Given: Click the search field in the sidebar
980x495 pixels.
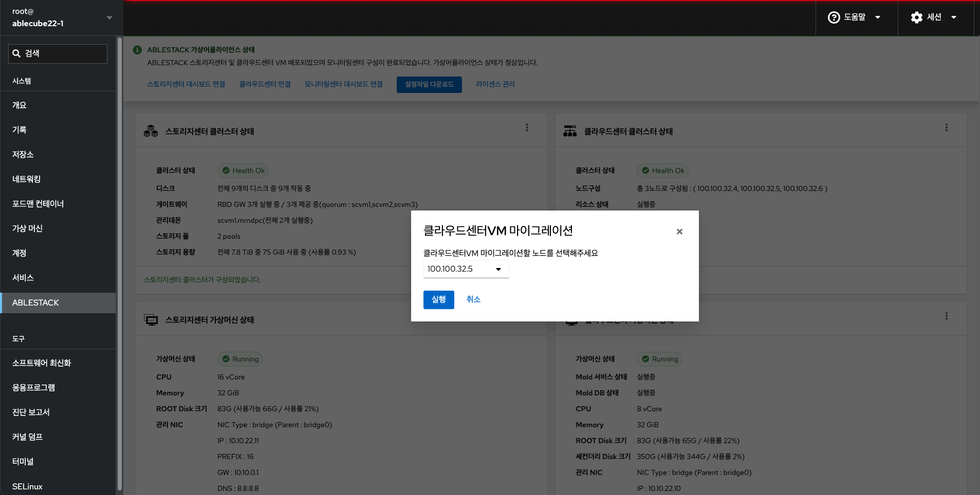Looking at the screenshot, I should 64,53.
